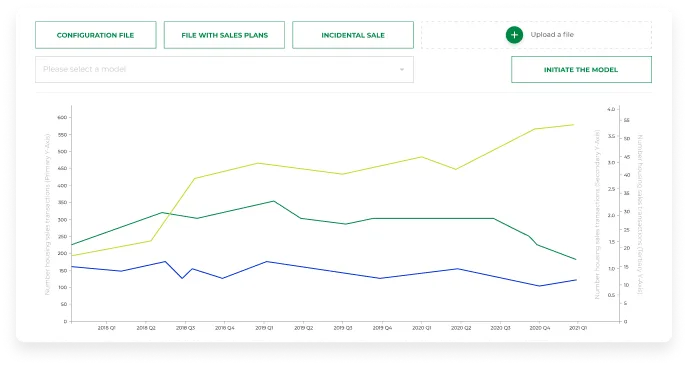Click the 2018 Q3 axis label

(185, 328)
